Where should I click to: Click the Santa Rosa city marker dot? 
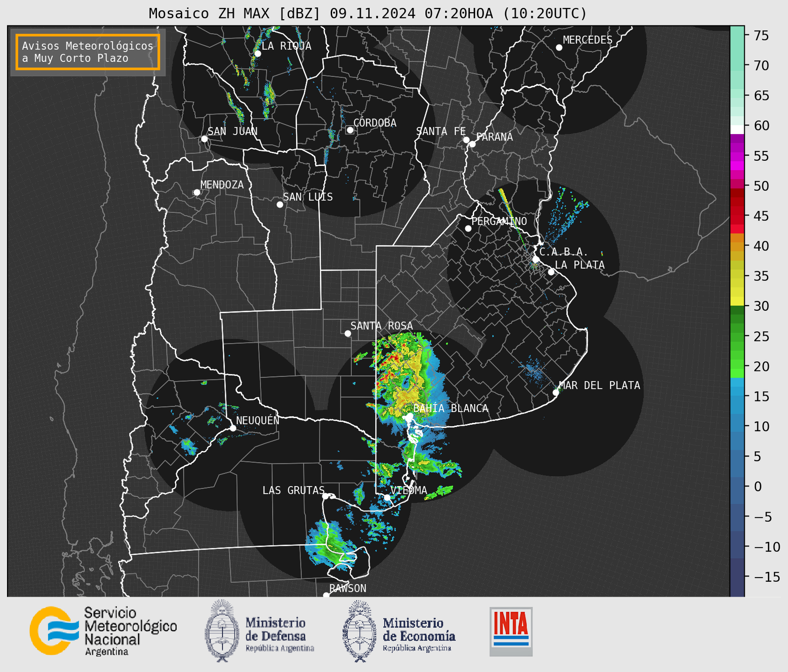pyautogui.click(x=348, y=333)
